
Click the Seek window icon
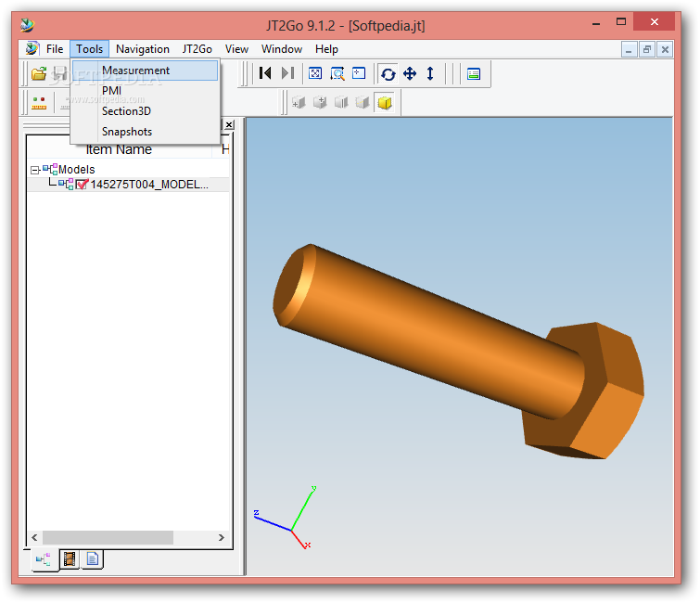(359, 73)
